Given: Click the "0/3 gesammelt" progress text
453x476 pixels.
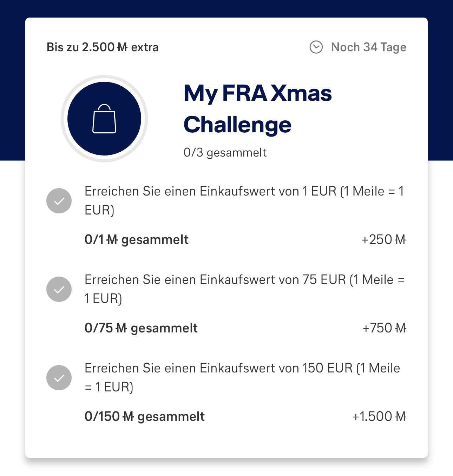Looking at the screenshot, I should (225, 152).
